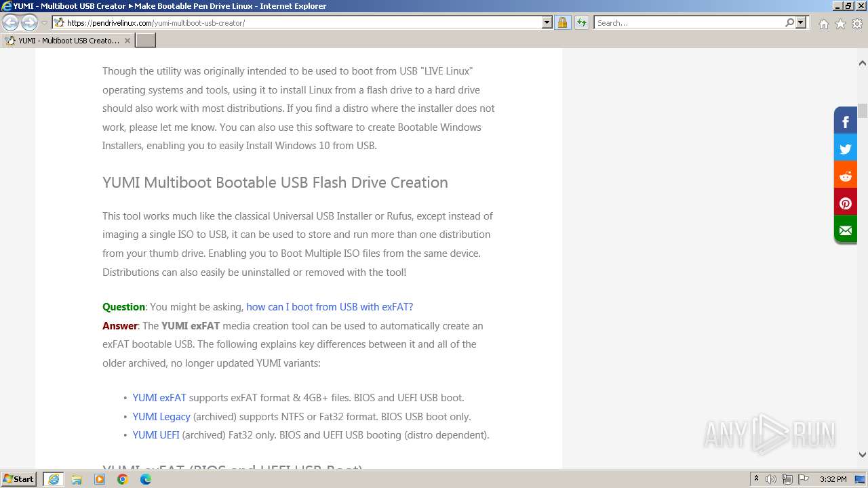Launch Microsoft Edge from taskbar

click(146, 479)
